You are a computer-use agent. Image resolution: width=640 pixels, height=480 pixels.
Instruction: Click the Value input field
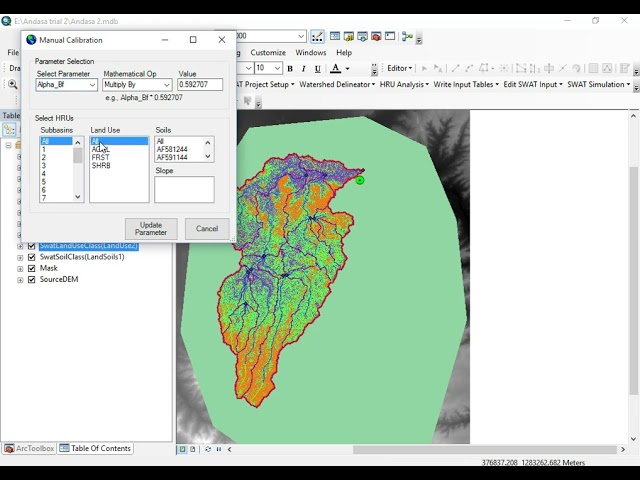(x=200, y=84)
